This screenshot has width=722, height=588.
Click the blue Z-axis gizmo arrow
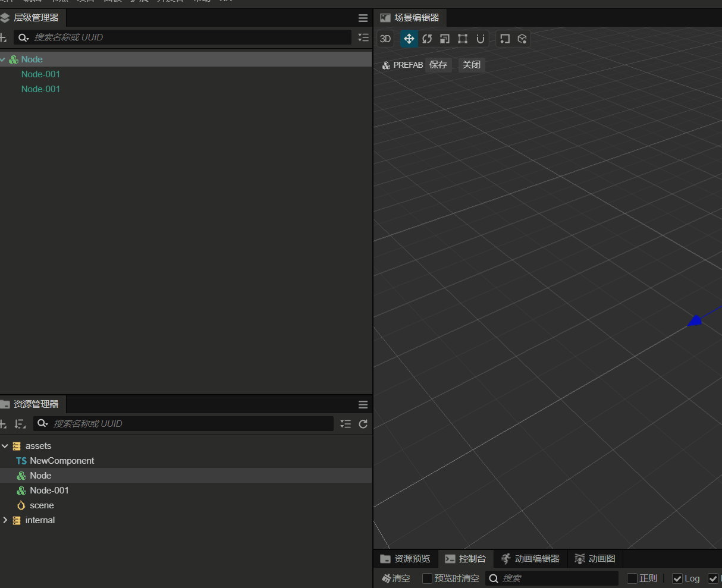coord(695,321)
